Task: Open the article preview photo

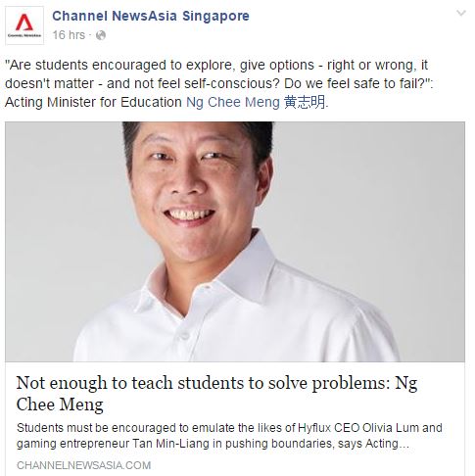Action: click(x=235, y=242)
